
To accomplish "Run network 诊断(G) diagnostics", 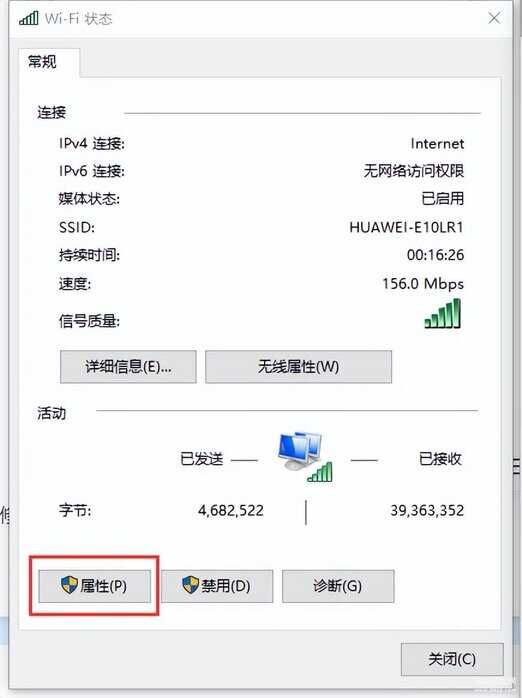I will pyautogui.click(x=338, y=586).
